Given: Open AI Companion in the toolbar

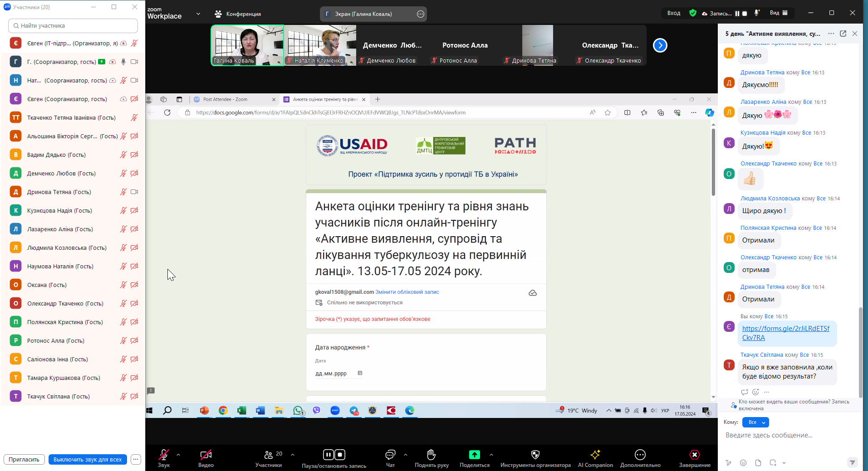Looking at the screenshot, I should 595,455.
